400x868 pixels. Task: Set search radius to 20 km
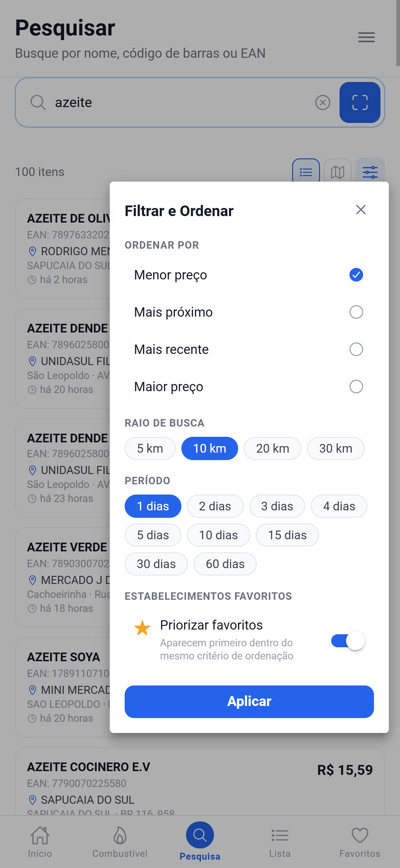272,449
